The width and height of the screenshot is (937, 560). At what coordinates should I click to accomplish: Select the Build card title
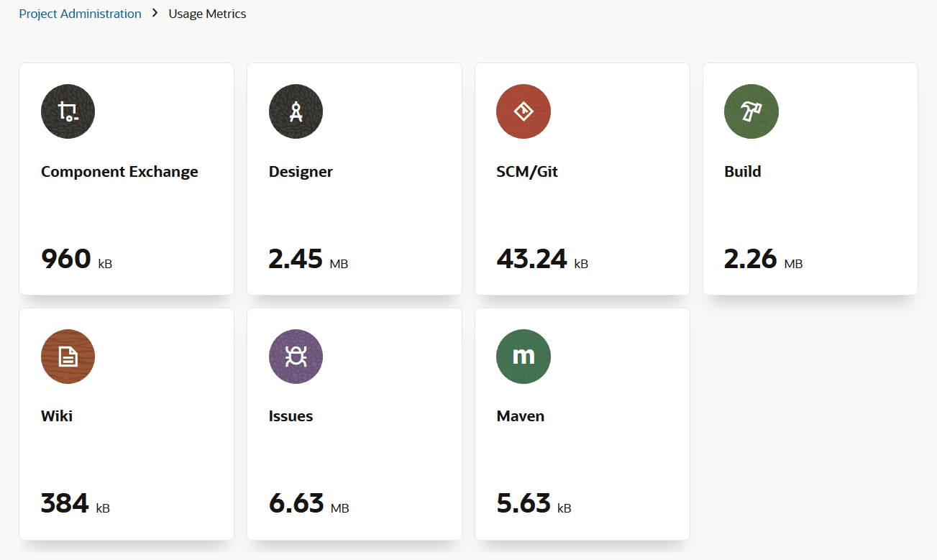tap(743, 172)
